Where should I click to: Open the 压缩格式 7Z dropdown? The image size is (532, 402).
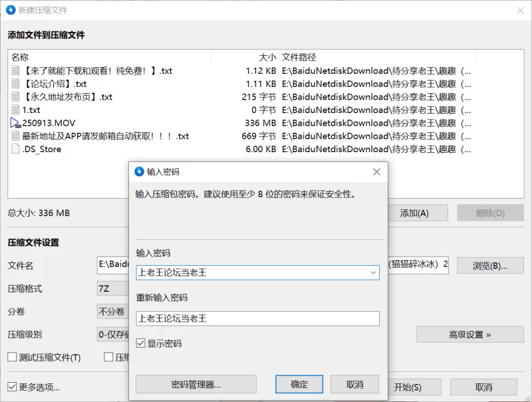coord(112,289)
